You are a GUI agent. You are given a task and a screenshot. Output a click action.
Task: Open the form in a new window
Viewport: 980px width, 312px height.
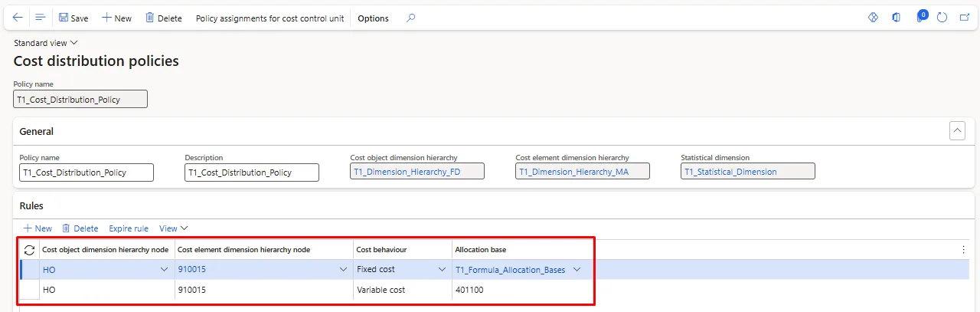(x=965, y=18)
